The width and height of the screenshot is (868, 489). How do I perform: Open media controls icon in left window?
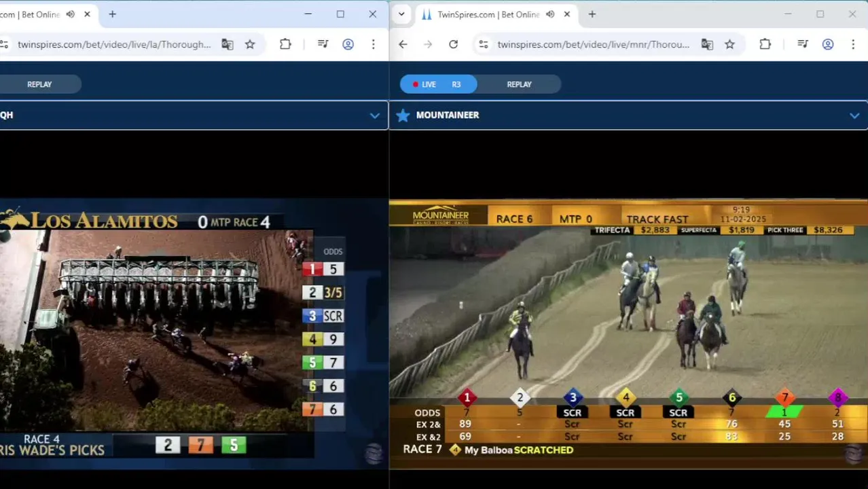tap(323, 44)
